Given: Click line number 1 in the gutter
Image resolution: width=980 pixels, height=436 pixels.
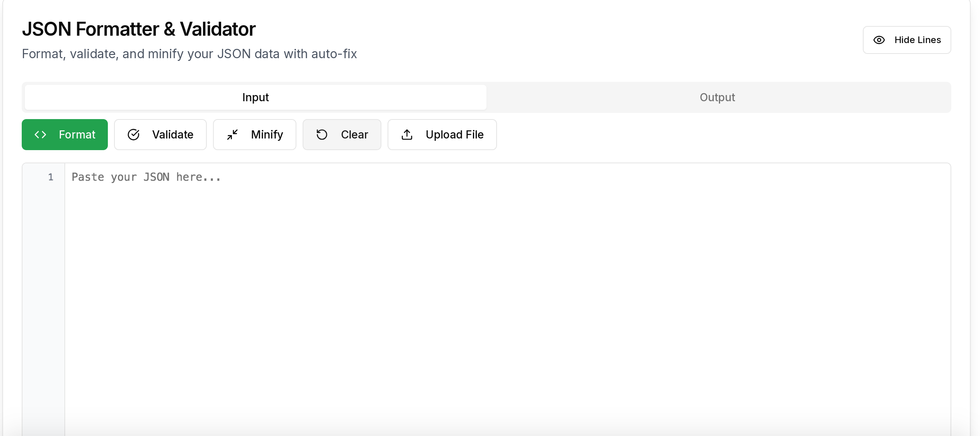Looking at the screenshot, I should click(x=51, y=177).
